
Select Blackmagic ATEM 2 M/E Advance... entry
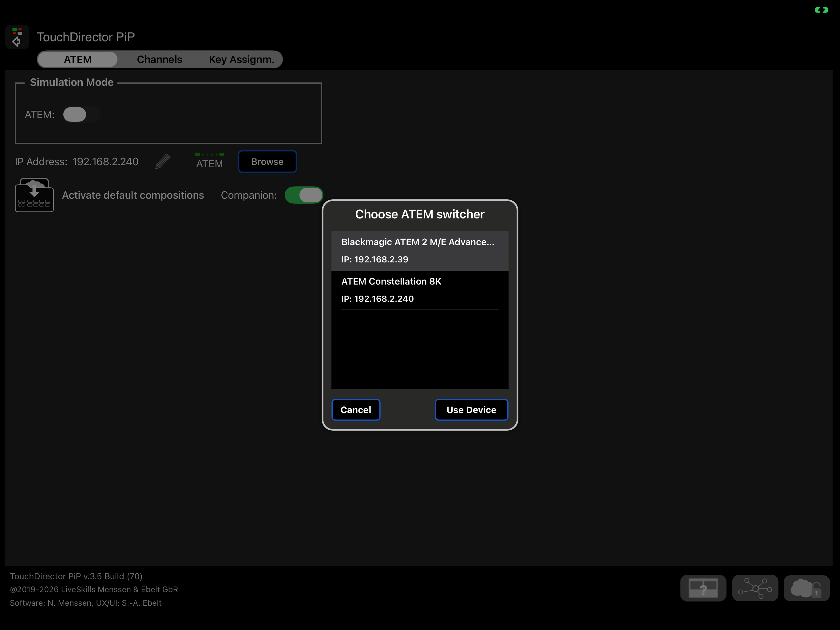(420, 251)
